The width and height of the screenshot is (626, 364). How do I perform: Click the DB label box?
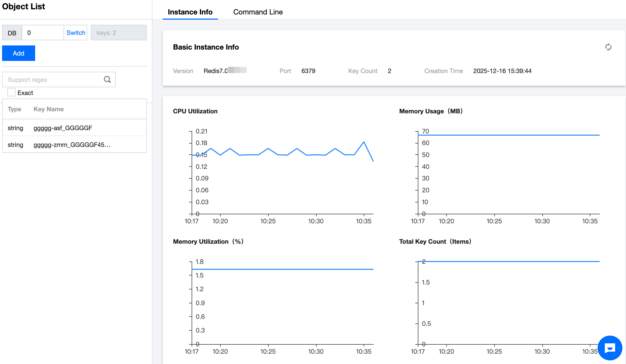click(x=12, y=33)
